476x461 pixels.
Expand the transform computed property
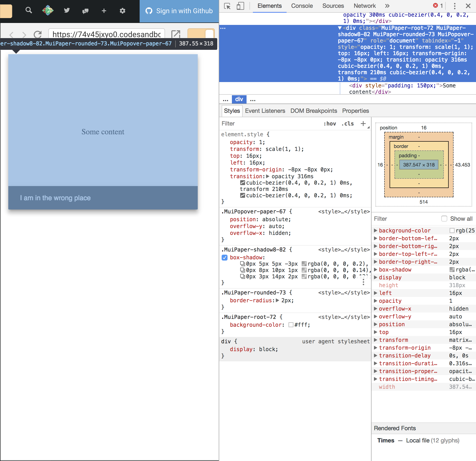376,340
